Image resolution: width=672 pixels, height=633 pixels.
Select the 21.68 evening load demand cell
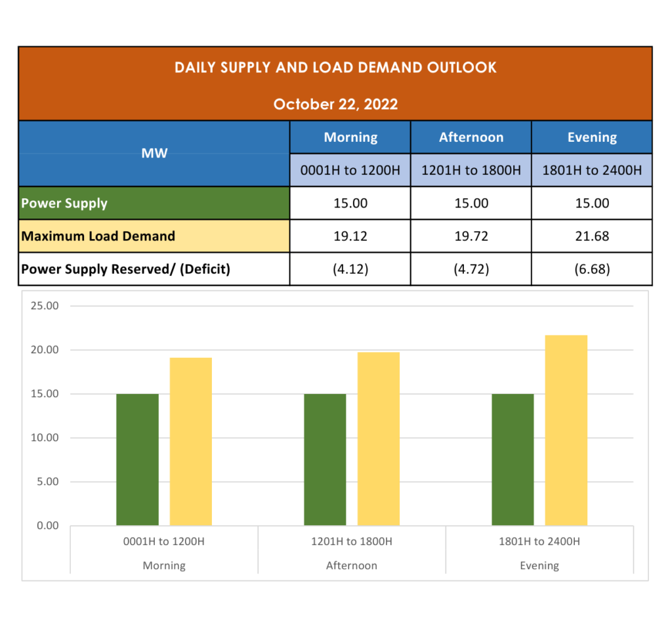(x=592, y=236)
